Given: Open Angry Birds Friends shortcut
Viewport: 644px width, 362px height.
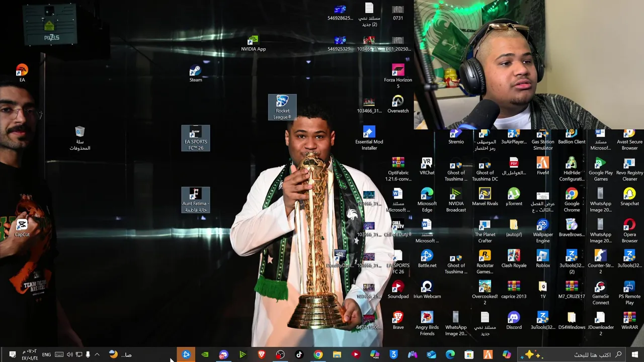Looking at the screenshot, I should pos(427,324).
